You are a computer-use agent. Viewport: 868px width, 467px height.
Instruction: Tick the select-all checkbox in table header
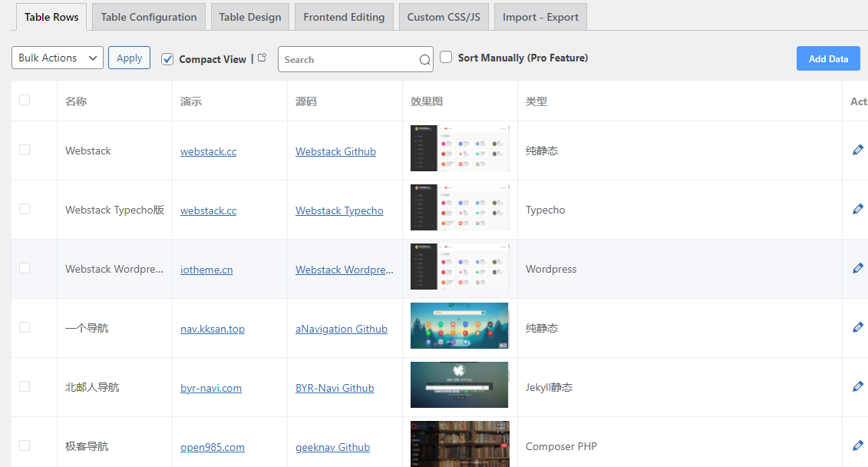point(25,100)
